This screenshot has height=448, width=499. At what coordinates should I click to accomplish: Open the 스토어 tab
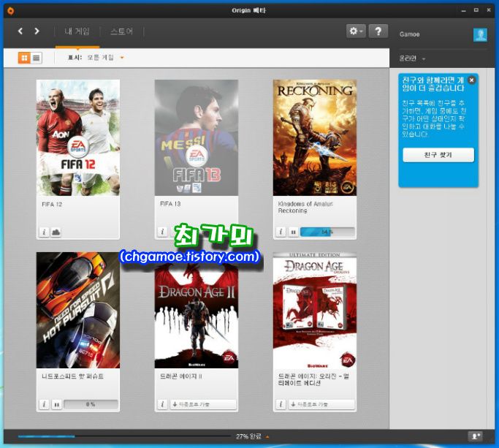(121, 31)
